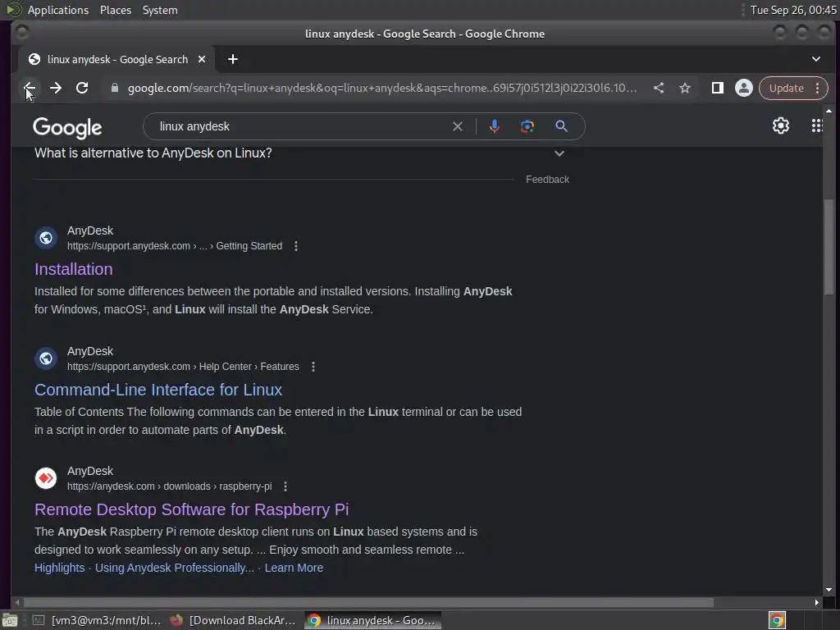This screenshot has height=630, width=840.
Task: Click globe favicon beside Getting Started result
Action: (x=46, y=237)
